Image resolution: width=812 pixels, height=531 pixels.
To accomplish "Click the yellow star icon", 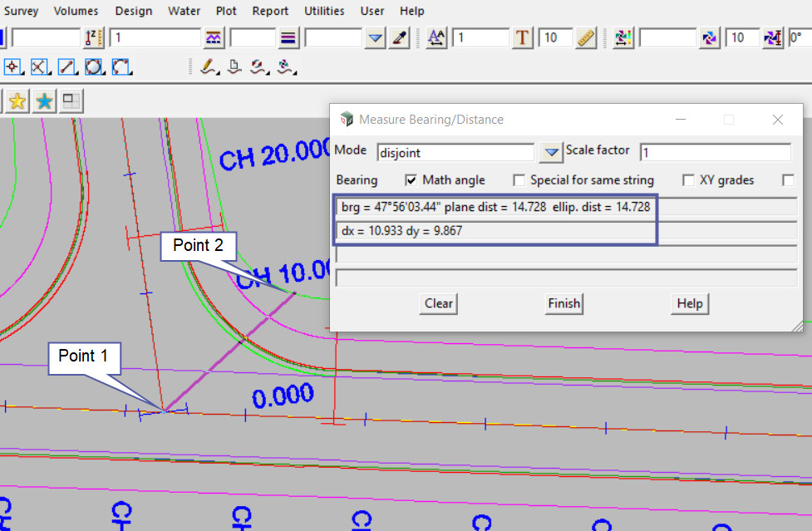I will coord(17,101).
